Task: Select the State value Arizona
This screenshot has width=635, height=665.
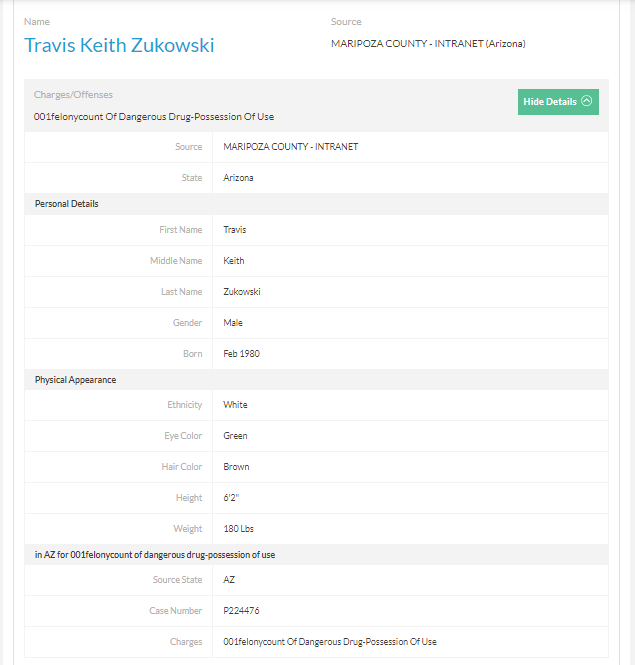Action: point(239,178)
